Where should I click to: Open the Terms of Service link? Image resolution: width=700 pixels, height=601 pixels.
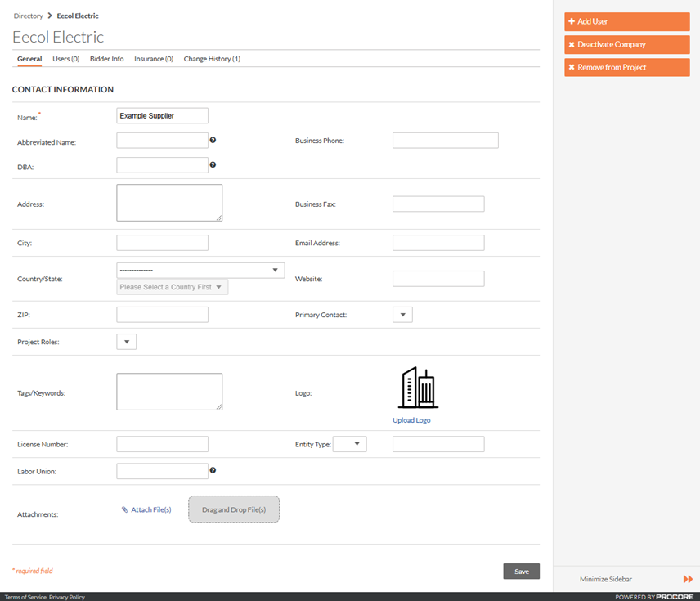tap(25, 597)
